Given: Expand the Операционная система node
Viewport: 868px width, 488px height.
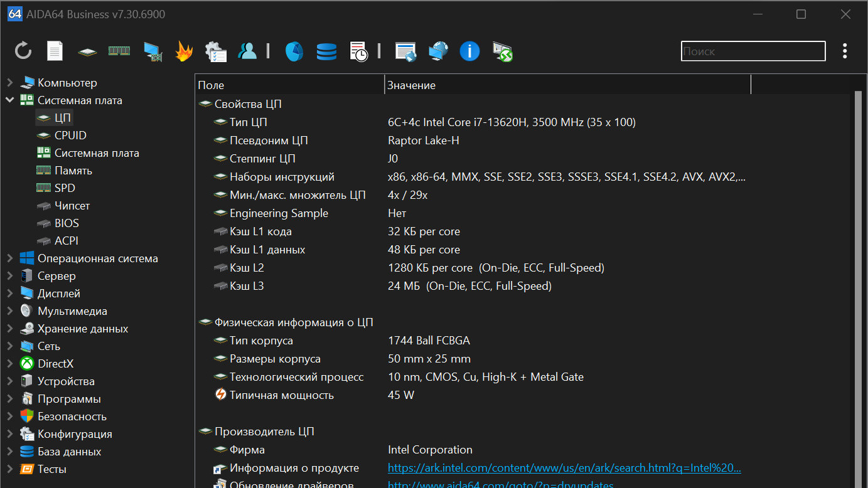Looking at the screenshot, I should (10, 258).
